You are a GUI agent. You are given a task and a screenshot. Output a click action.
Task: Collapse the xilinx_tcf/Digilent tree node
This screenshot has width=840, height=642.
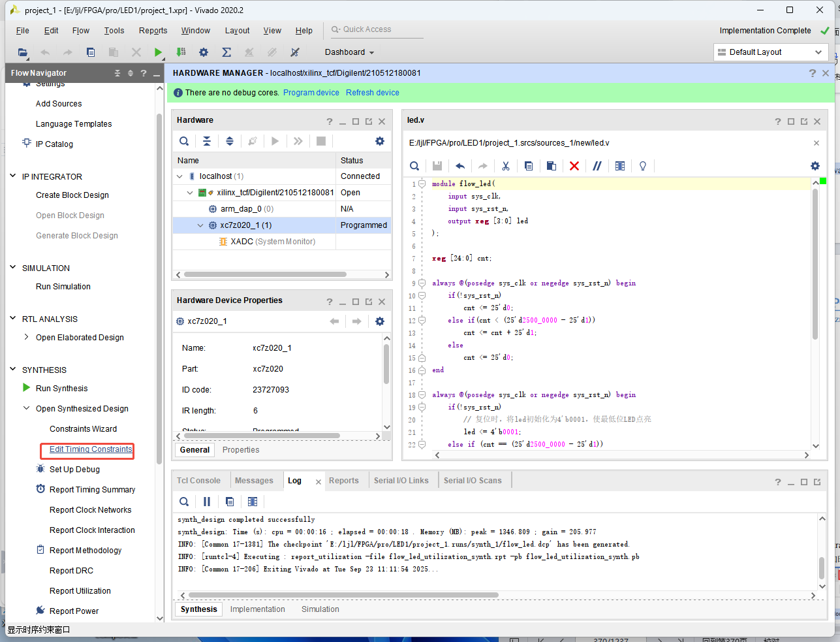[x=190, y=193]
